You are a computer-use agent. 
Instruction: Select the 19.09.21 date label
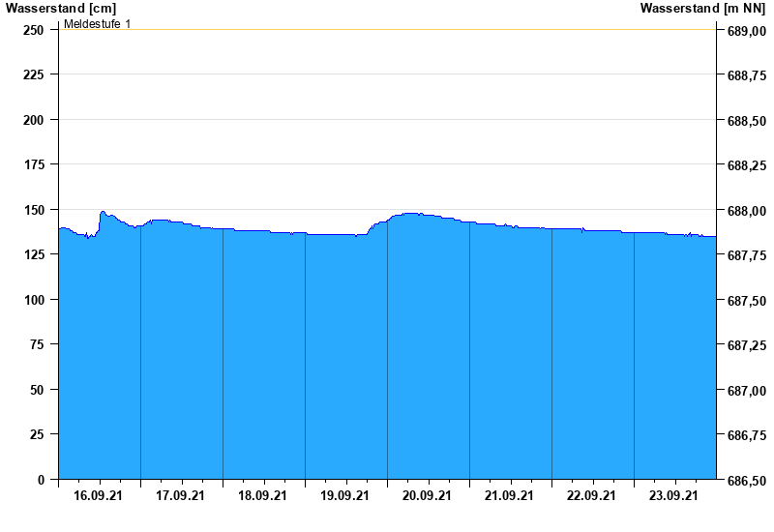(x=345, y=496)
